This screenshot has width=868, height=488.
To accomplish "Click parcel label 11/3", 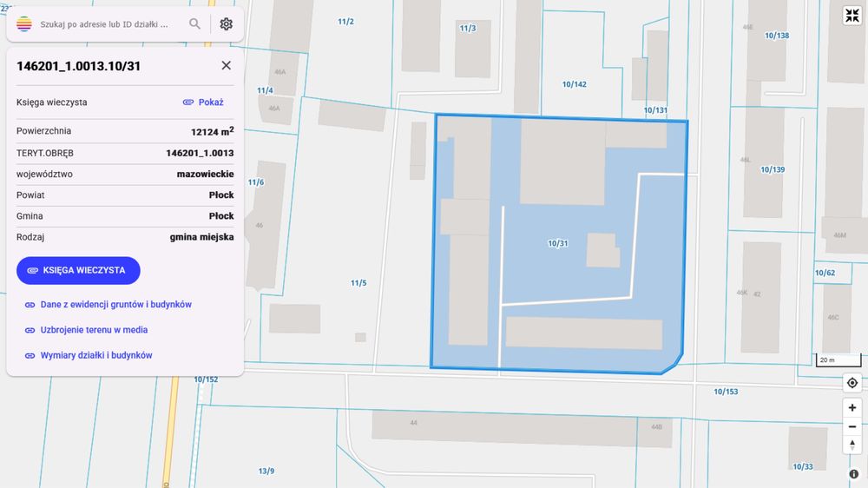I will pos(467,29).
